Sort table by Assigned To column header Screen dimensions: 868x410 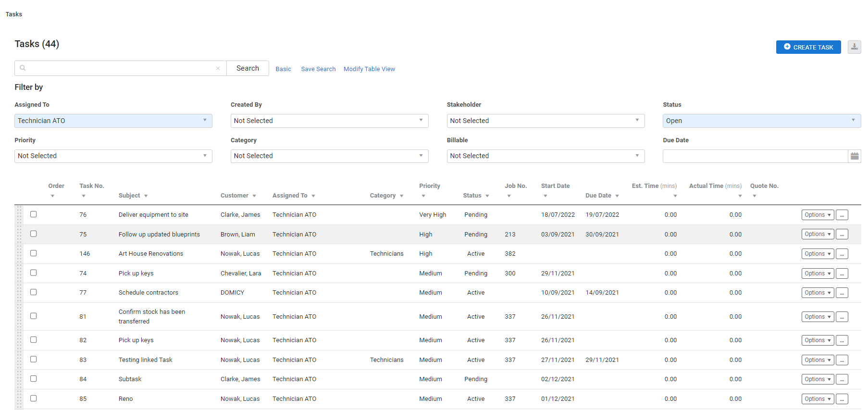coord(294,196)
